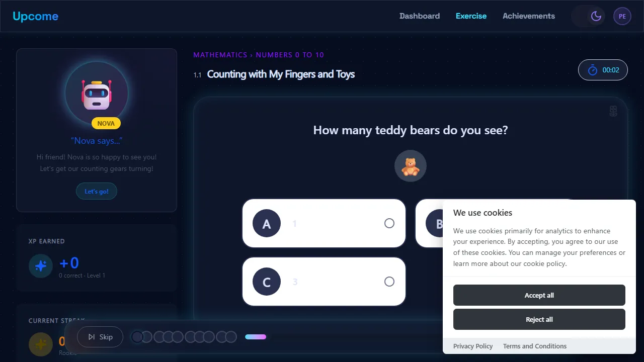Click the gradient progress pill
The width and height of the screenshot is (644, 362).
[x=256, y=337]
